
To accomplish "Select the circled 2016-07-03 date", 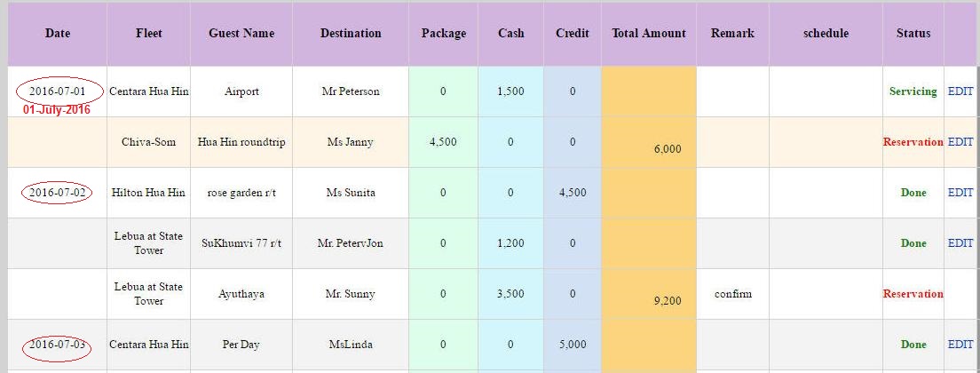I will click(58, 345).
